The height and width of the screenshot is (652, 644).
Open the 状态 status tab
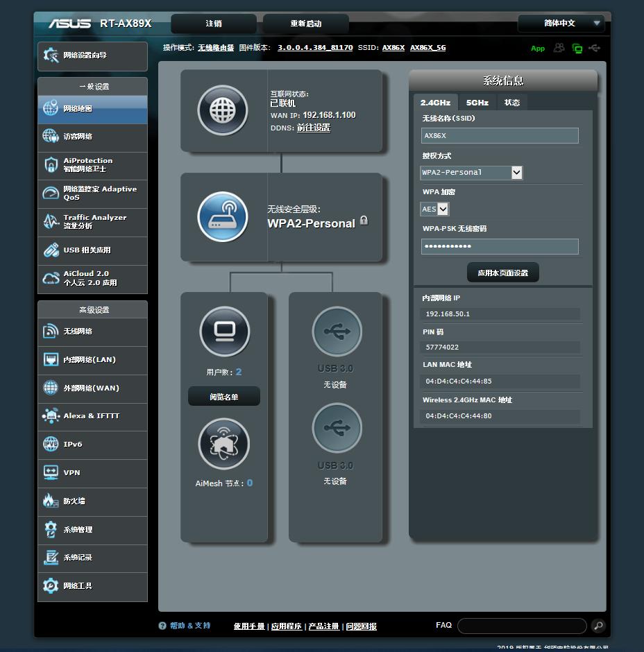[512, 103]
